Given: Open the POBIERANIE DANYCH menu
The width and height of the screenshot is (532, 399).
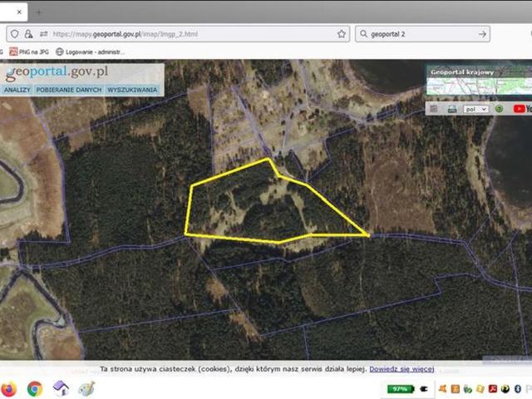Looking at the screenshot, I should tap(69, 89).
